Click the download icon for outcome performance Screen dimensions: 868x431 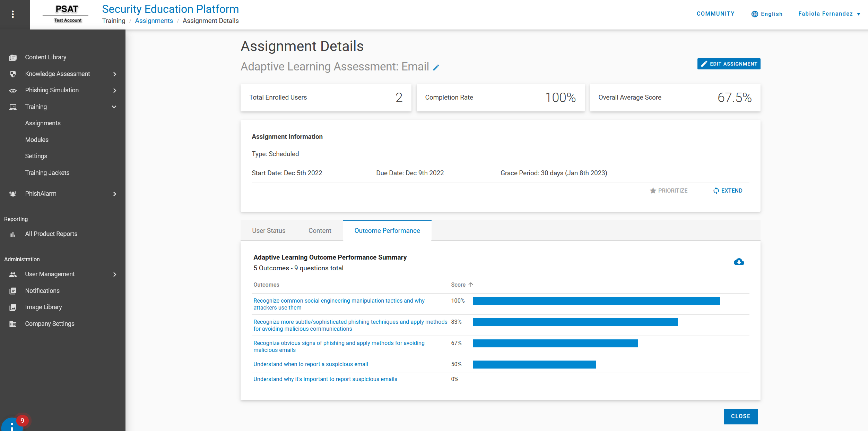pyautogui.click(x=739, y=262)
